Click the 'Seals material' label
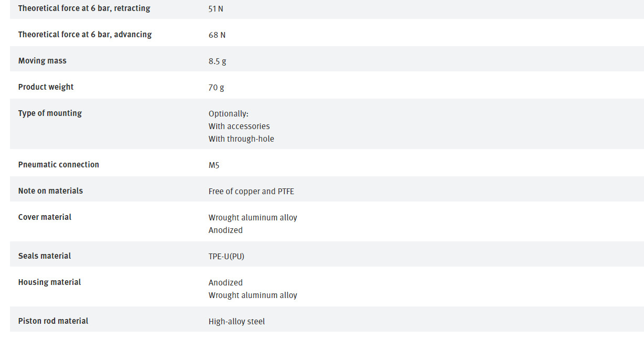The height and width of the screenshot is (339, 644). pos(44,256)
